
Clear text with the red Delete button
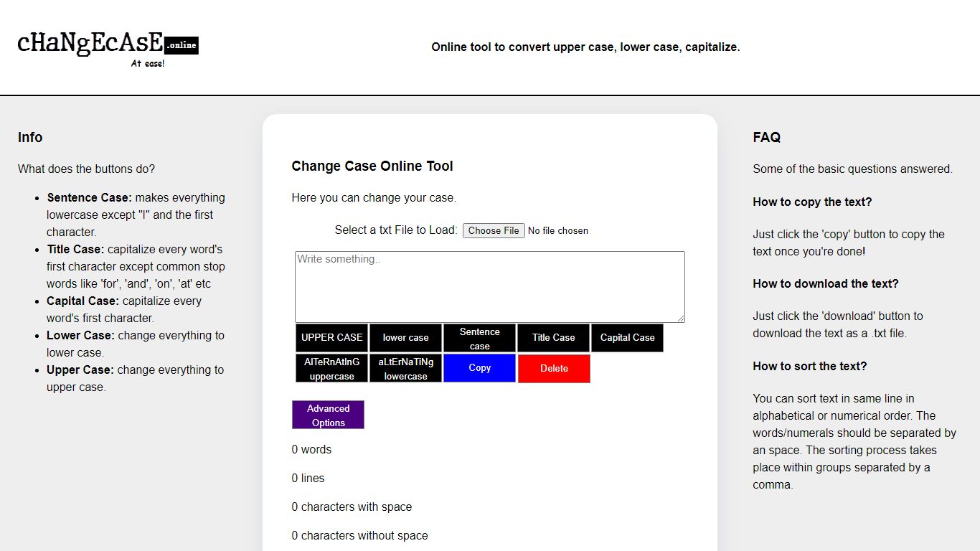click(x=554, y=368)
